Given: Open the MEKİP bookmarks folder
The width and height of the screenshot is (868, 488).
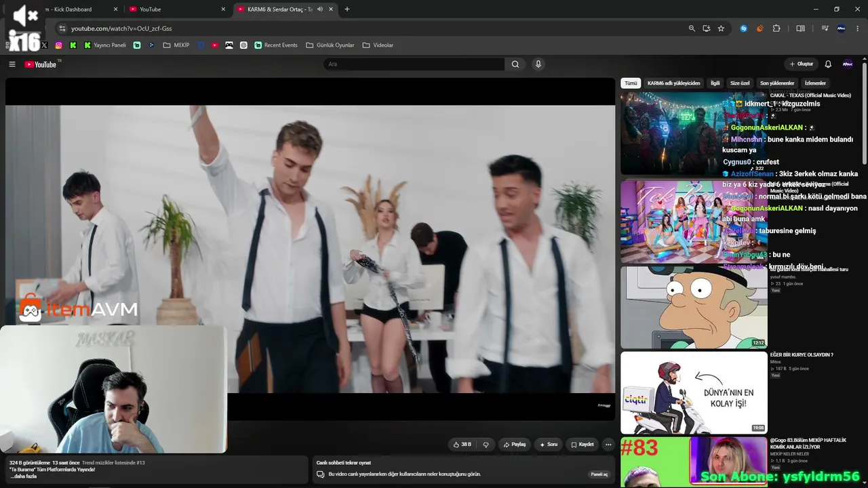Looking at the screenshot, I should tap(176, 45).
